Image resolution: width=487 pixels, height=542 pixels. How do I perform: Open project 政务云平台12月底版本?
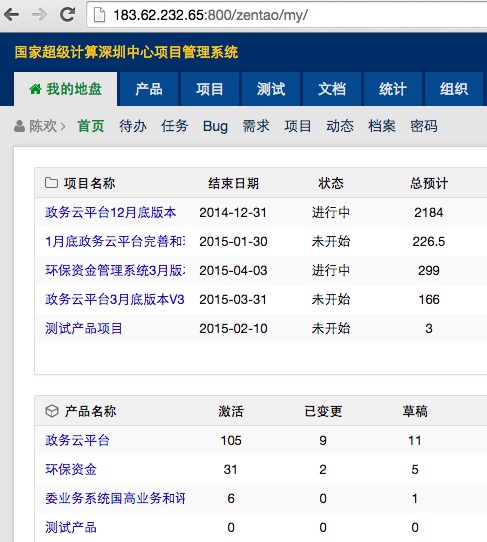coord(111,212)
